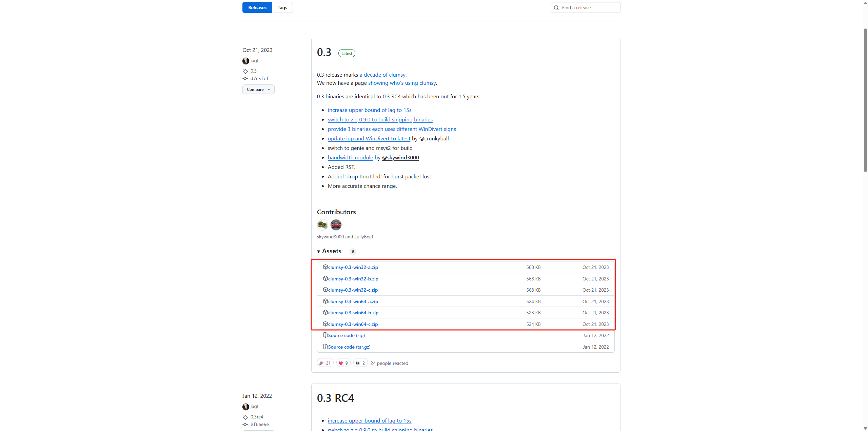Download clumsy-0.3-win64-a.zip
The height and width of the screenshot is (431, 868).
[353, 301]
